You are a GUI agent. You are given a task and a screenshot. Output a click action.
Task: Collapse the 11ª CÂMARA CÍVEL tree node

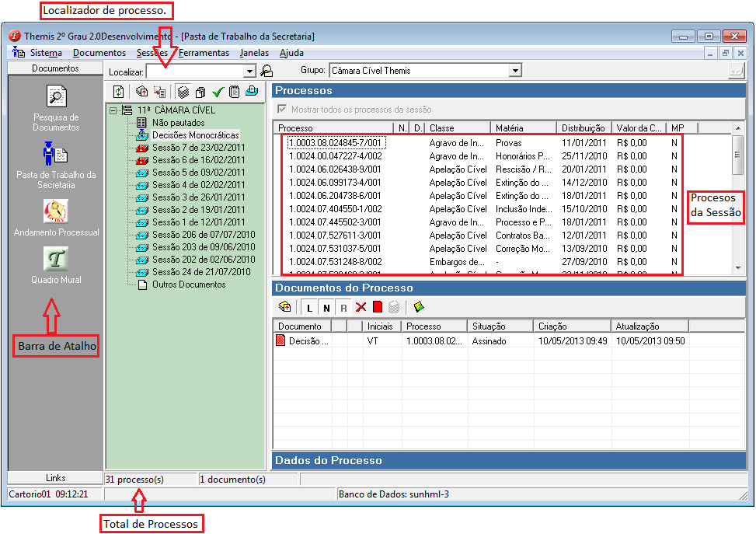[x=113, y=110]
